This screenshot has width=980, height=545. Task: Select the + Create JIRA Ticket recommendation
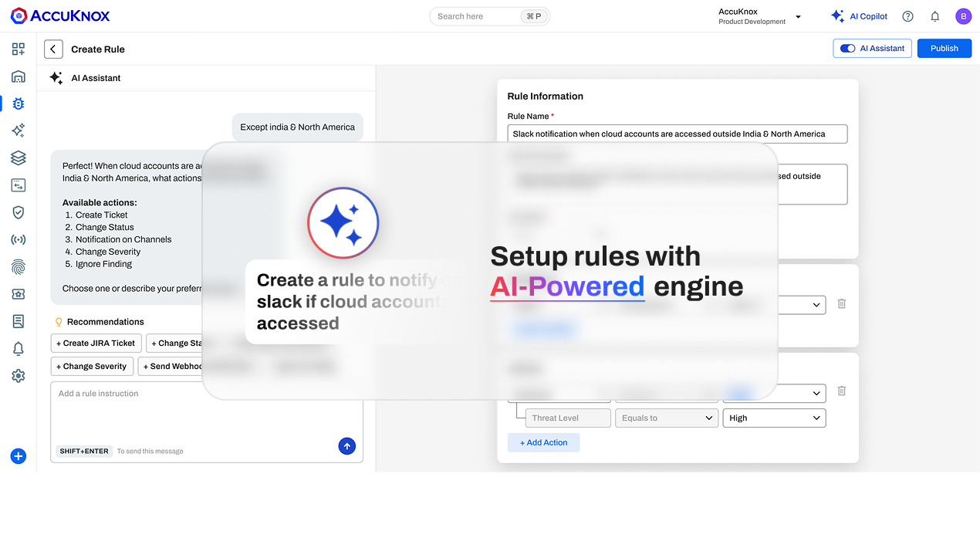[96, 343]
